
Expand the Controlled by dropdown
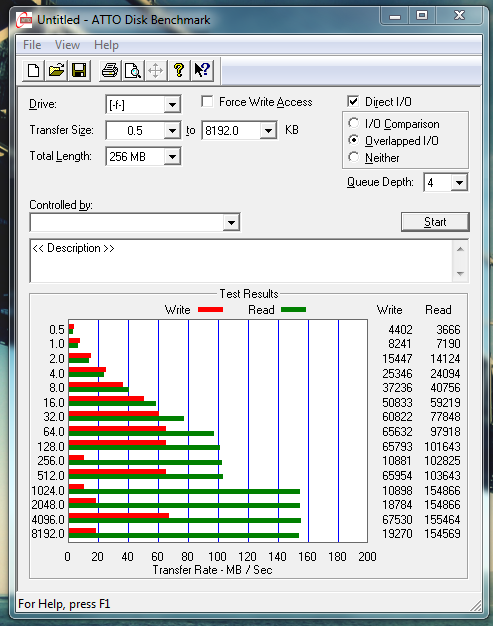231,222
